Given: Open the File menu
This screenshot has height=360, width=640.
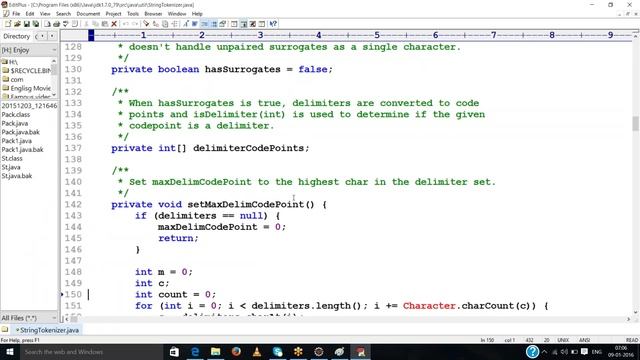Looking at the screenshot, I should pos(16,14).
